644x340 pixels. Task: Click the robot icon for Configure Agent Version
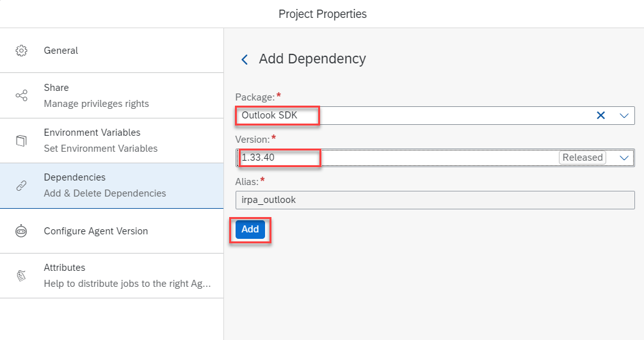point(21,231)
